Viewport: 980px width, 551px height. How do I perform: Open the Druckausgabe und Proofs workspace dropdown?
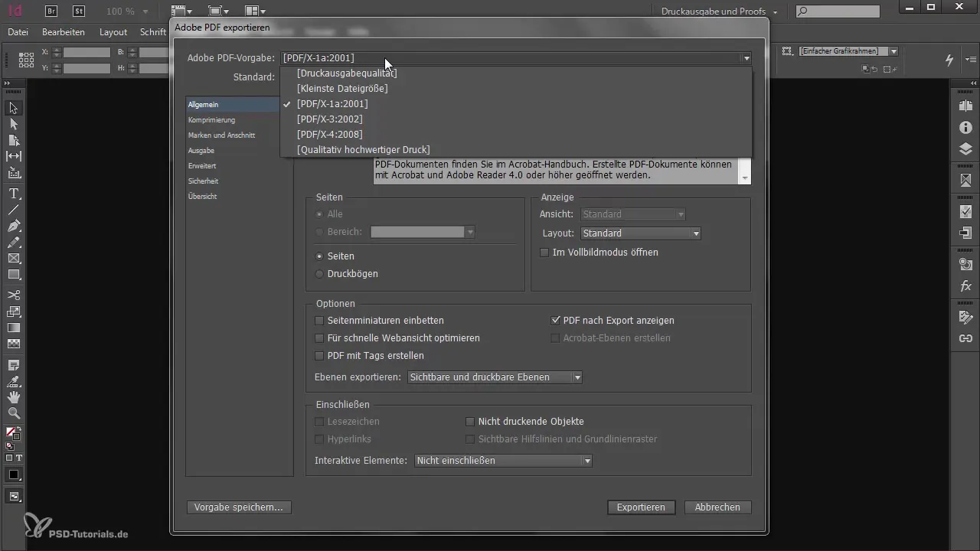(x=720, y=11)
